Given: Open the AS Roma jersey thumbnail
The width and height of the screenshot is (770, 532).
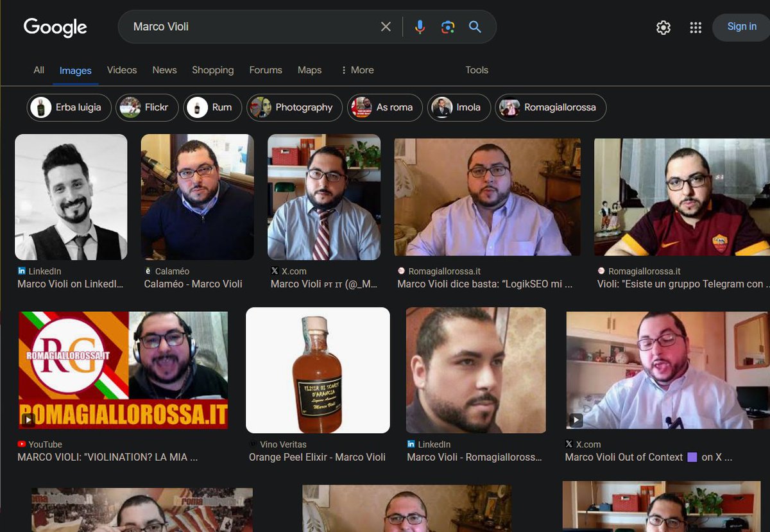Looking at the screenshot, I should pyautogui.click(x=682, y=197).
